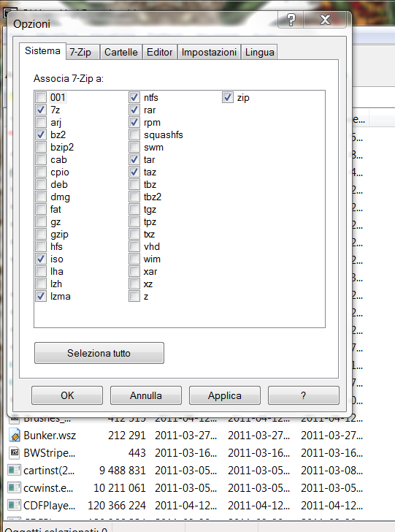Select the Sistema tab

42,51
